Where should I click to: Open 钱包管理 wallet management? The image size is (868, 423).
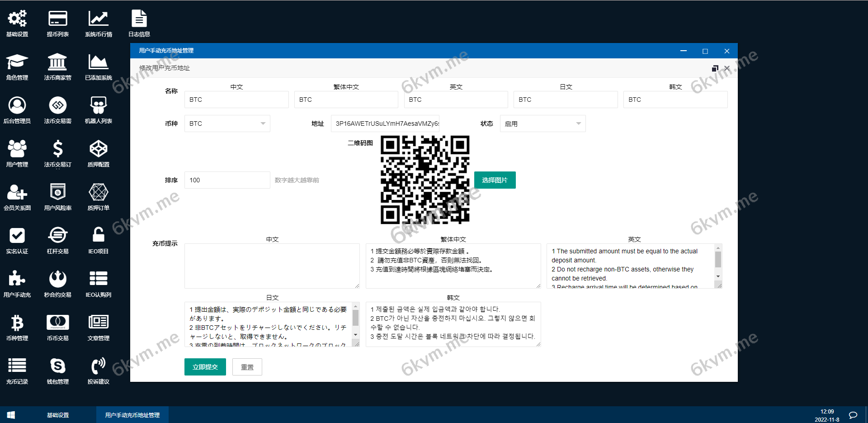click(57, 370)
